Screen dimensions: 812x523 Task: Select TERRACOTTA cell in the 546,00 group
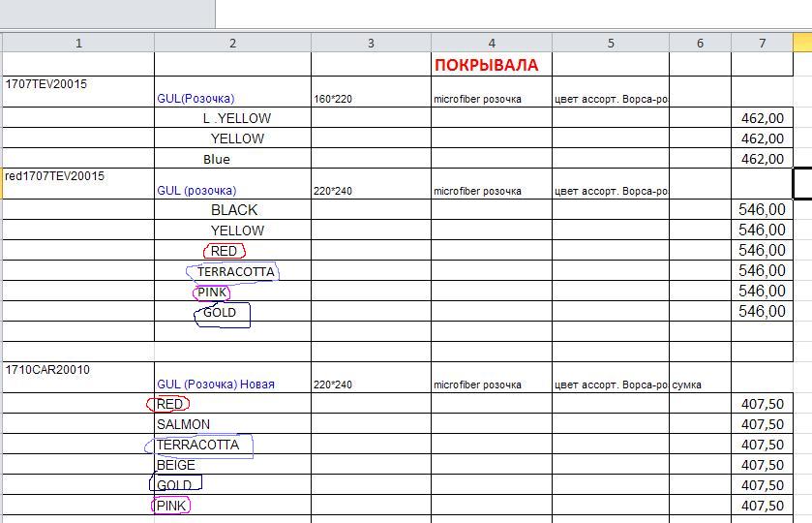pos(232,270)
